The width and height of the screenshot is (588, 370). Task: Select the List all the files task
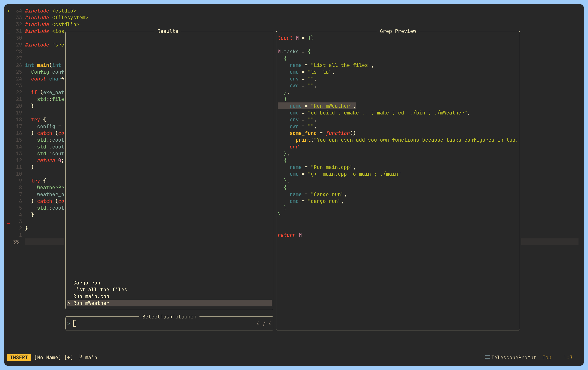(x=100, y=290)
